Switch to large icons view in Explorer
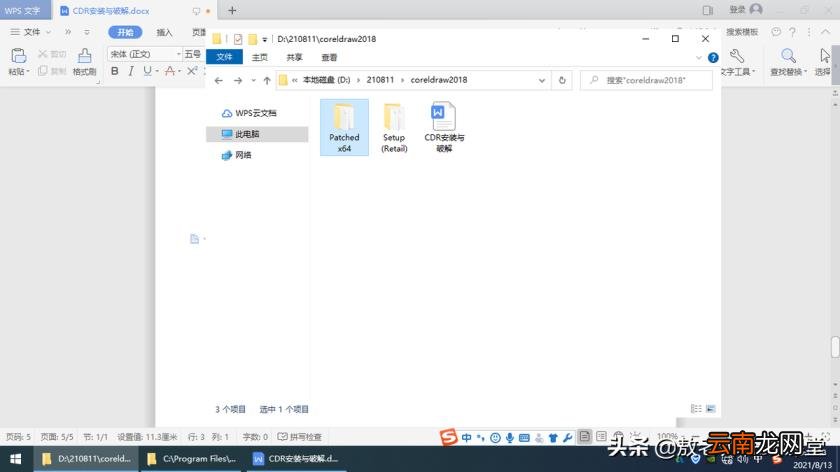840x472 pixels. pyautogui.click(x=710, y=409)
